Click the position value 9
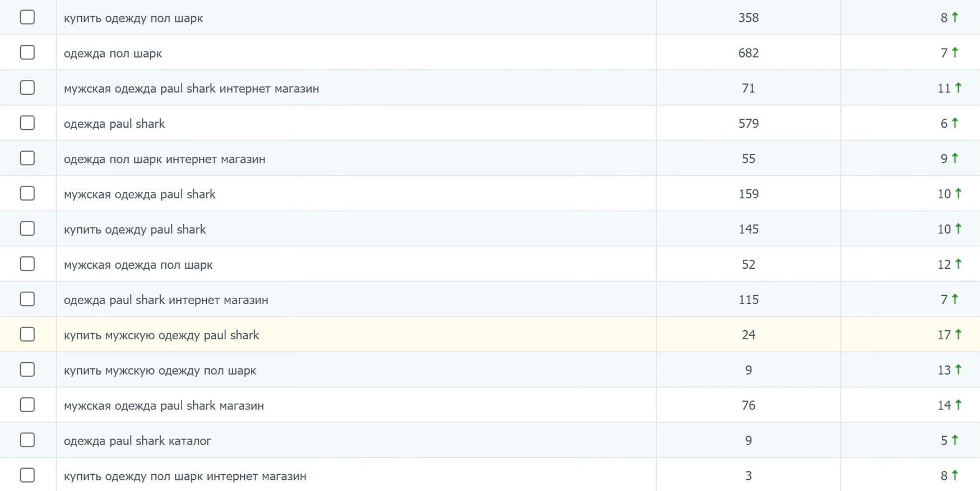 point(944,159)
